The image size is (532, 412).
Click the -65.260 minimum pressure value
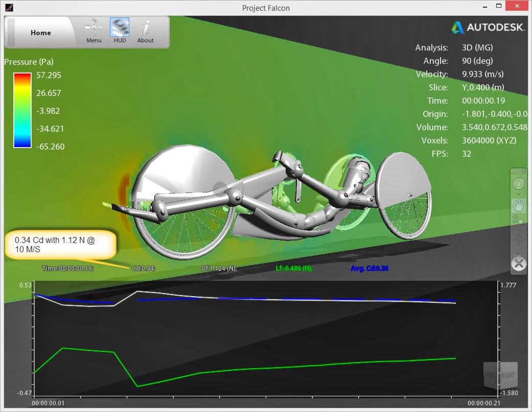point(50,147)
